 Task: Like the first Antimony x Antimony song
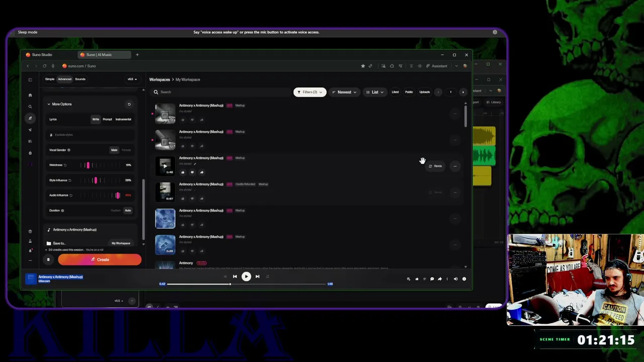pos(183,120)
